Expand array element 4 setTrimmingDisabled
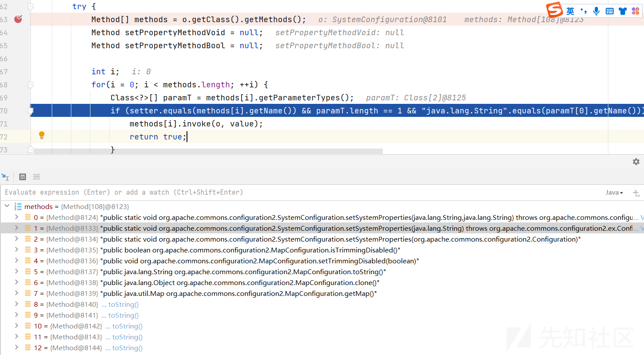This screenshot has height=355, width=644. (x=17, y=260)
